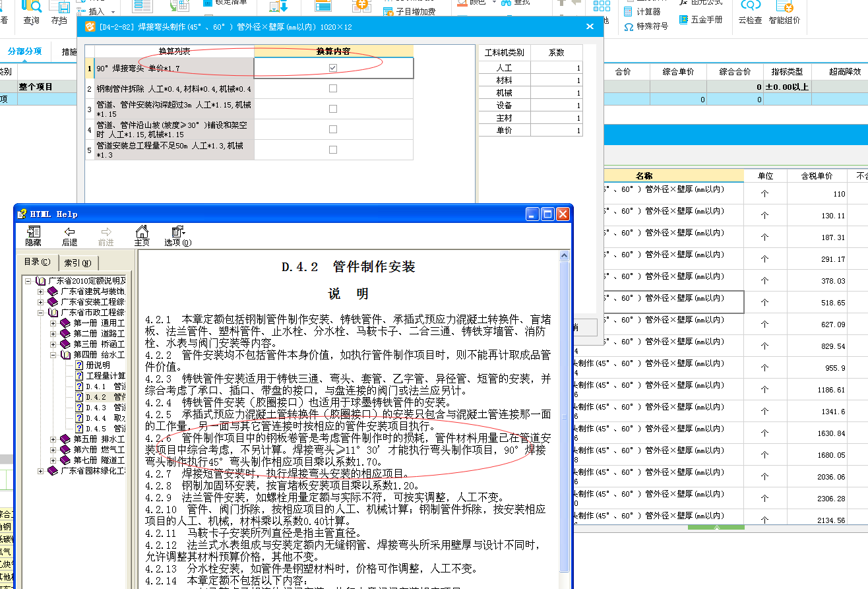Open the 特殊符号 special symbols tool
The width and height of the screenshot is (868, 589).
pyautogui.click(x=646, y=26)
